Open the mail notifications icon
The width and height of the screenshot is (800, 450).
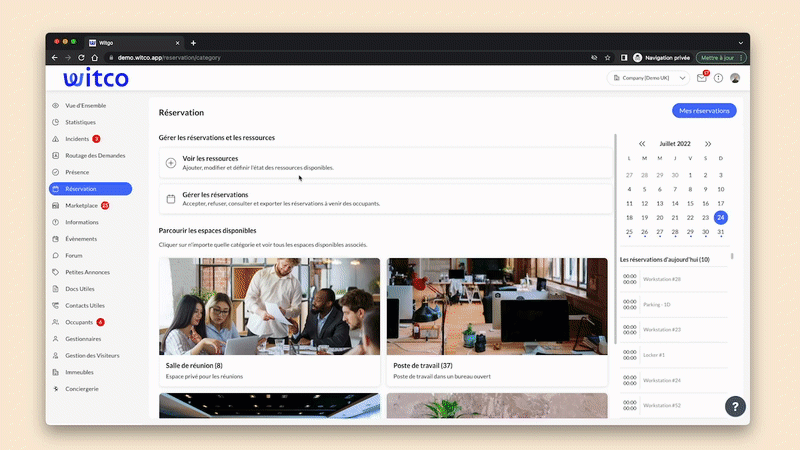point(702,78)
